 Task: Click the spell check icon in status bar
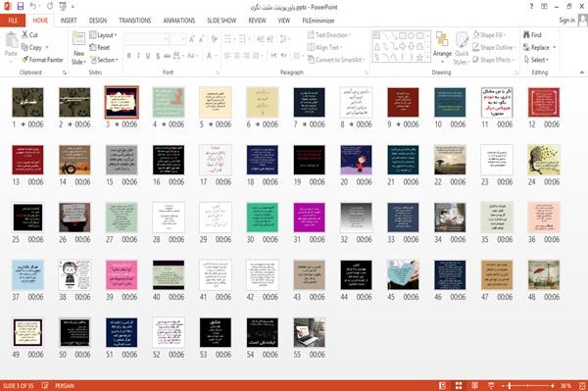coord(45,385)
